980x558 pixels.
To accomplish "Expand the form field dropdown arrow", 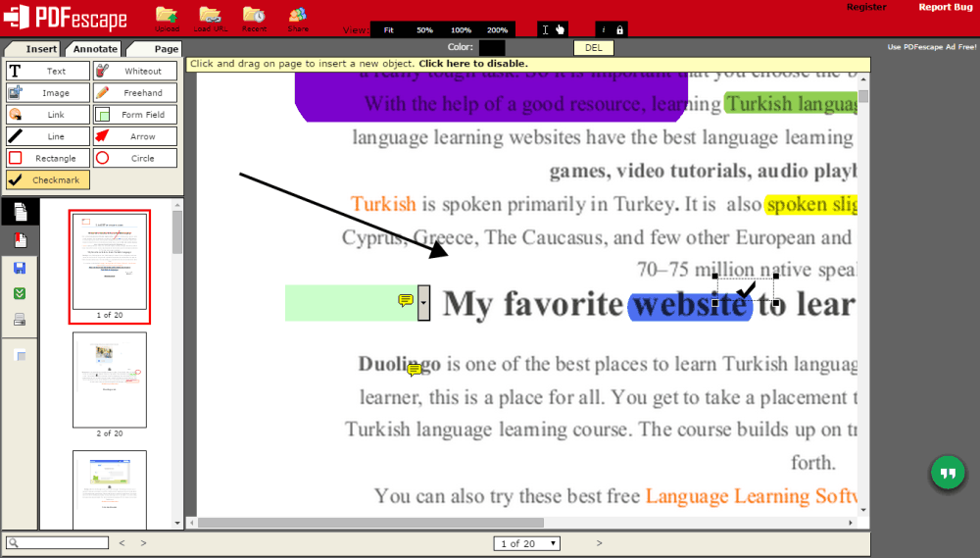I will [423, 303].
